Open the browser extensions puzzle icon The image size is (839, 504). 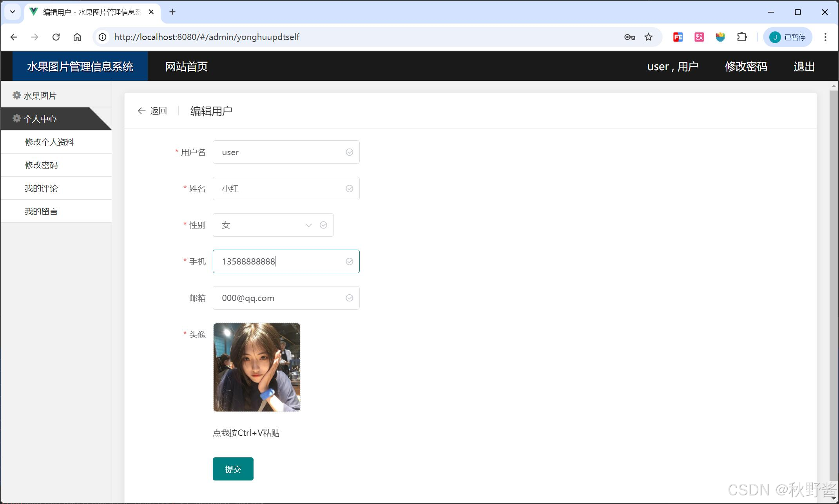(741, 37)
